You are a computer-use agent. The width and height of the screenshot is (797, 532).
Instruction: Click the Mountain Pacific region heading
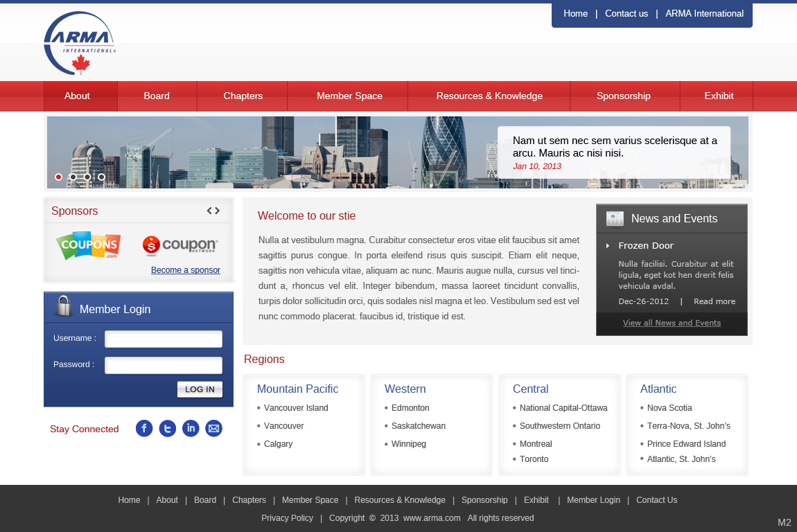[x=297, y=389]
